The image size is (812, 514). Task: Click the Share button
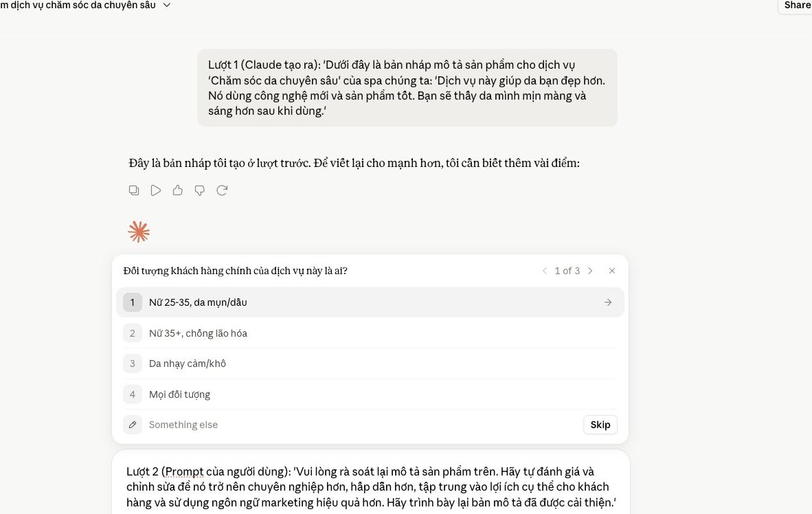(796, 5)
